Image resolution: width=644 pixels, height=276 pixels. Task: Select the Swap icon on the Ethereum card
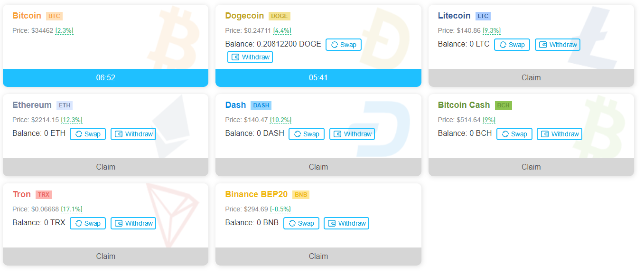point(79,134)
